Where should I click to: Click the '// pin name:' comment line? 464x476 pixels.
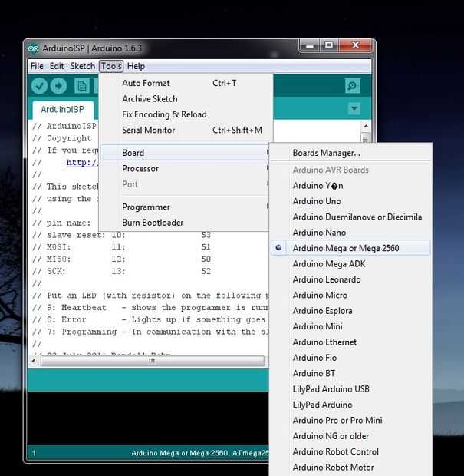tap(61, 223)
